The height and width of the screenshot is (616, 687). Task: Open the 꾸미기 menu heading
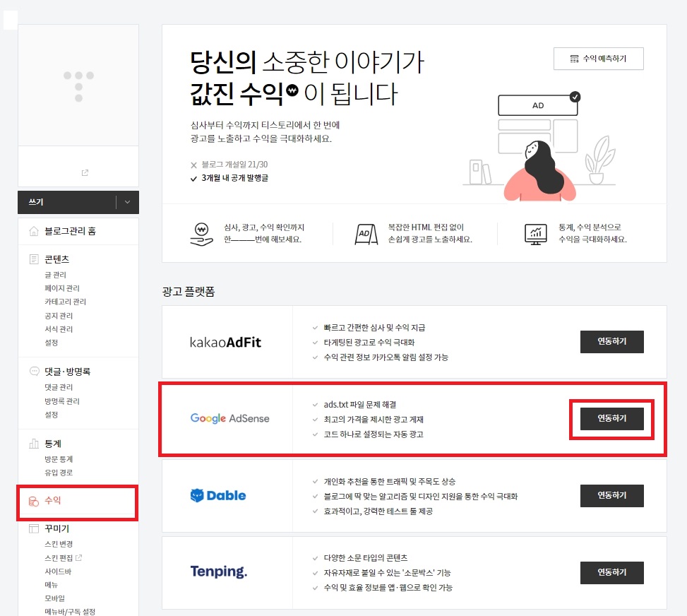57,528
